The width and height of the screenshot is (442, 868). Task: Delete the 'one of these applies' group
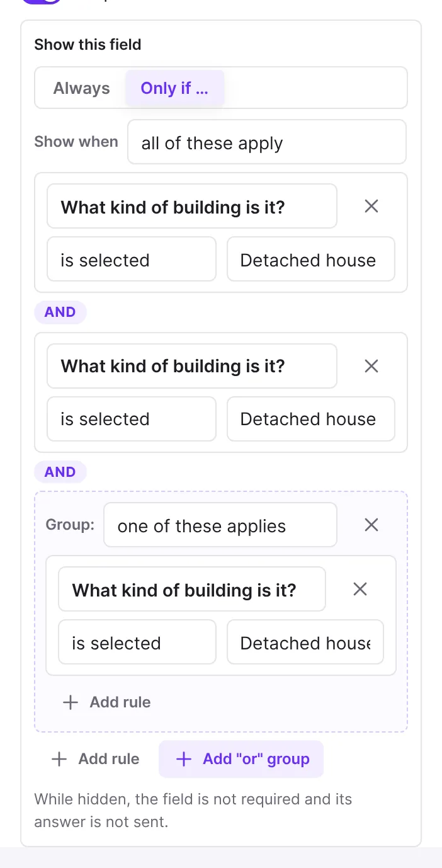click(x=371, y=525)
